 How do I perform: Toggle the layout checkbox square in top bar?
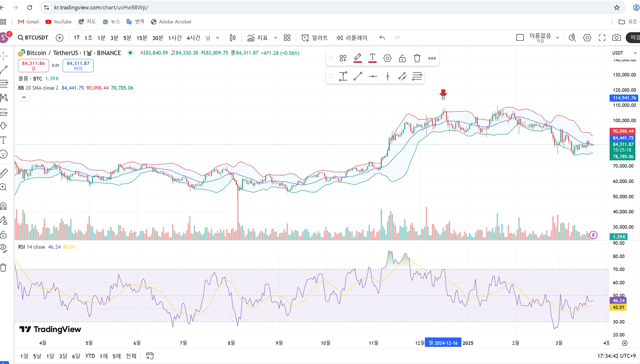pyautogui.click(x=520, y=38)
